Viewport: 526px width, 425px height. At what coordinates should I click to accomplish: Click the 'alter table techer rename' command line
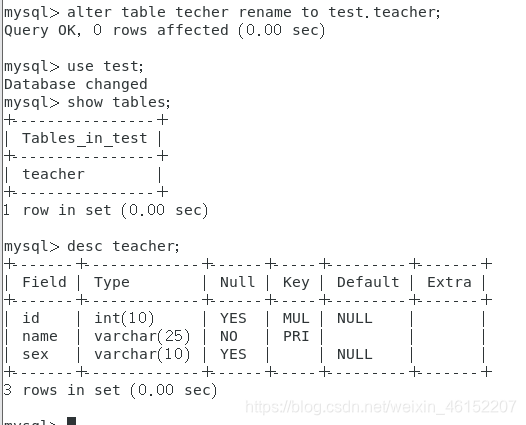[222, 12]
